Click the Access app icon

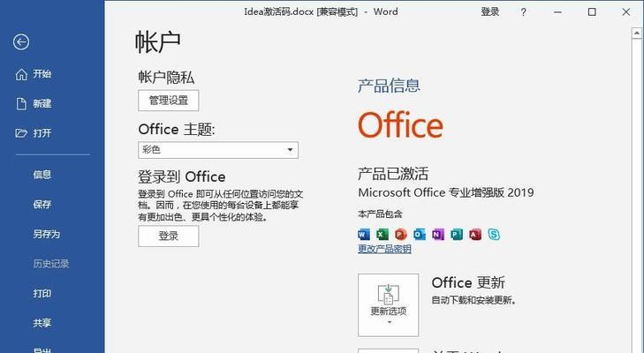475,235
